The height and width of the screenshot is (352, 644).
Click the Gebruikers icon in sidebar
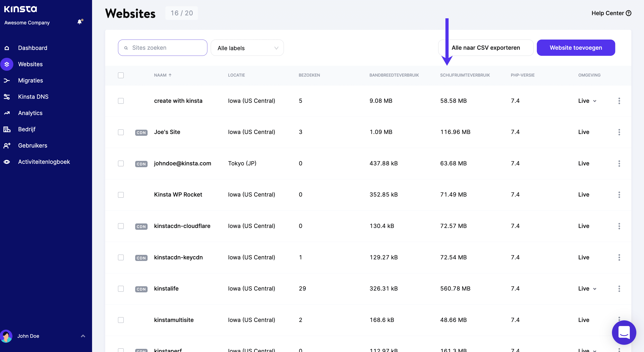(7, 145)
